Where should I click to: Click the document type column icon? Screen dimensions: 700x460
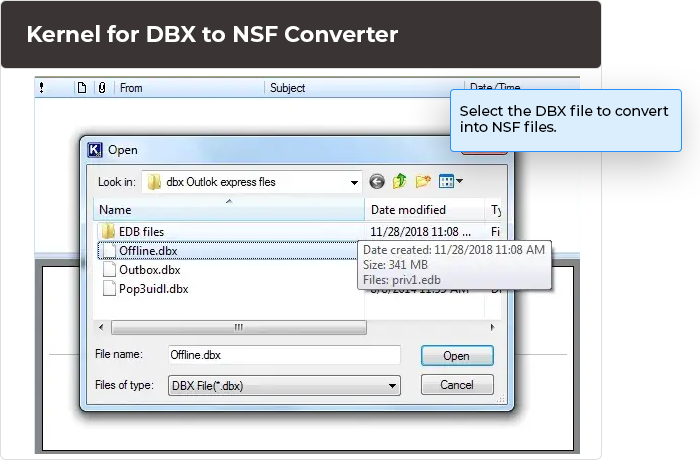[82, 88]
